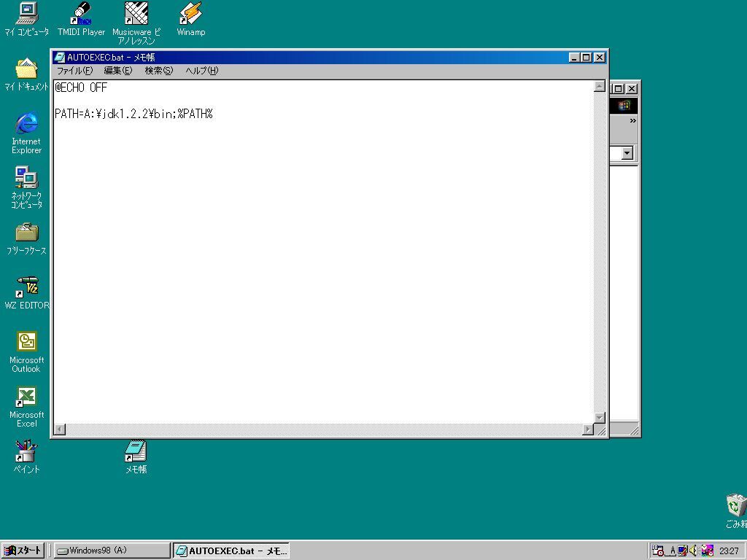The image size is (747, 560).
Task: Close the AUTOEXEC.bat Notepad window
Action: [x=600, y=58]
